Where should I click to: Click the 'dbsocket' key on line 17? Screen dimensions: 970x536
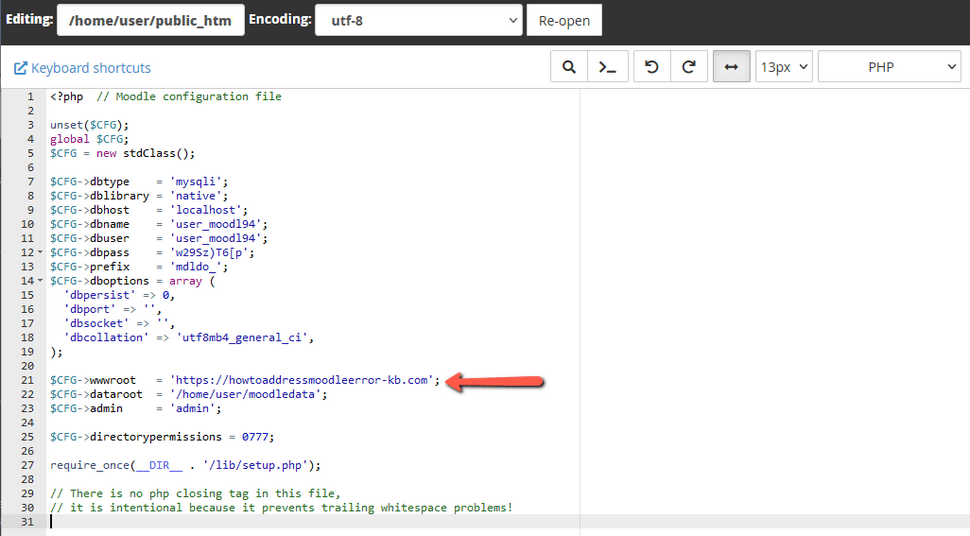click(x=97, y=324)
